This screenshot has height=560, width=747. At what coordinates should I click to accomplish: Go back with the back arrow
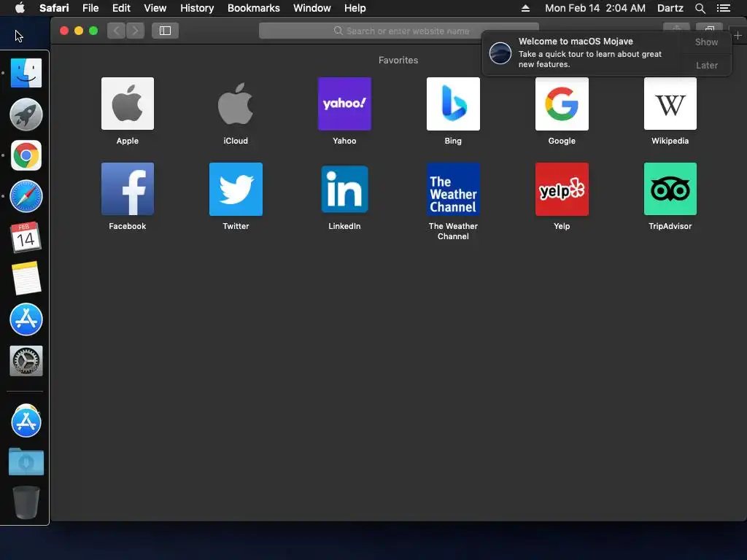point(116,31)
